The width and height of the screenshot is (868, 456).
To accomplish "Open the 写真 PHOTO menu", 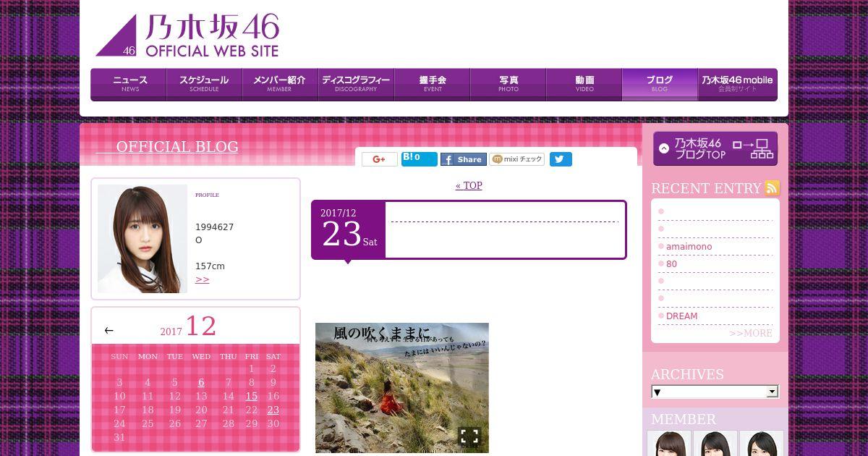I will (508, 84).
